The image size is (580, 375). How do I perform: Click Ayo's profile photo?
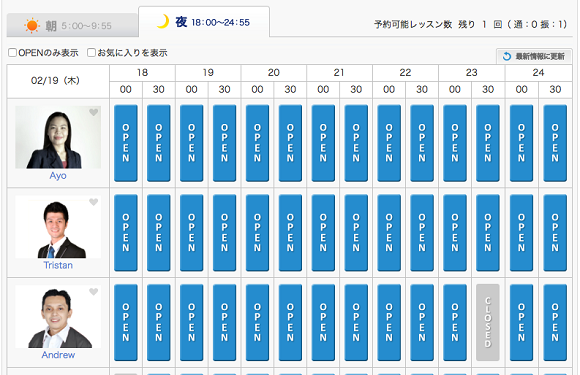pyautogui.click(x=58, y=137)
